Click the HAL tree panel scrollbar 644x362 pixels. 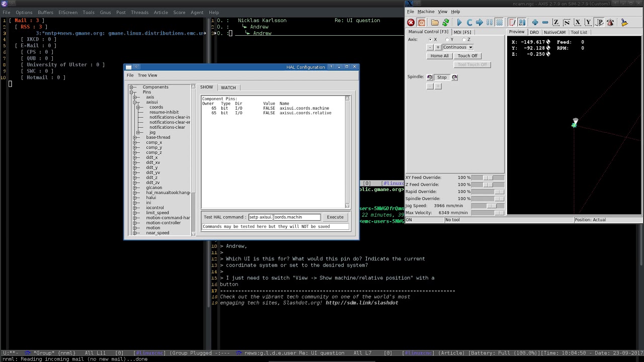(x=194, y=160)
